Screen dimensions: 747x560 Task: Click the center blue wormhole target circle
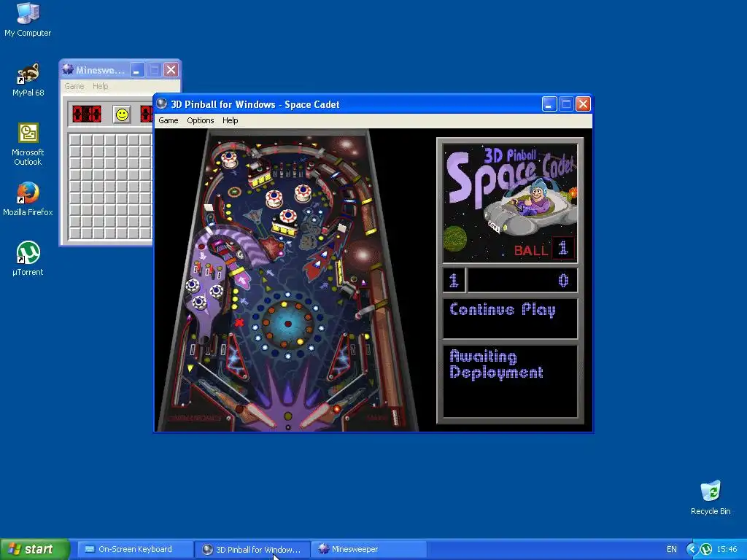pos(287,324)
